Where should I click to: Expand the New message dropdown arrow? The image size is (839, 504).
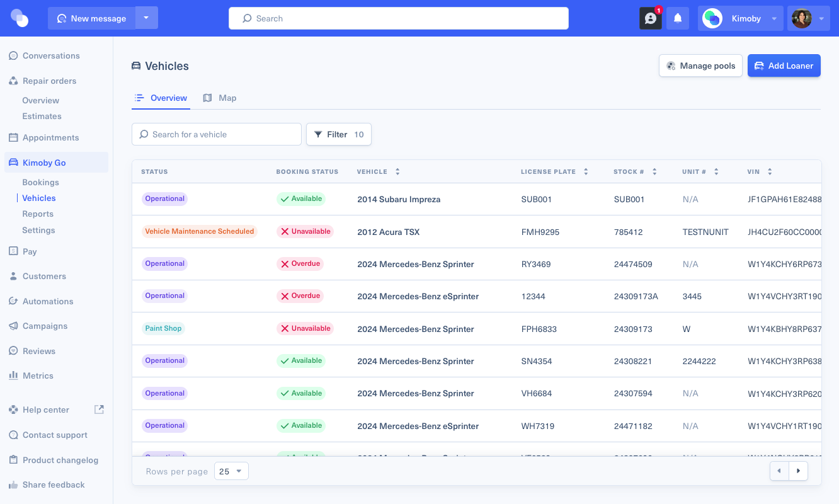(146, 18)
